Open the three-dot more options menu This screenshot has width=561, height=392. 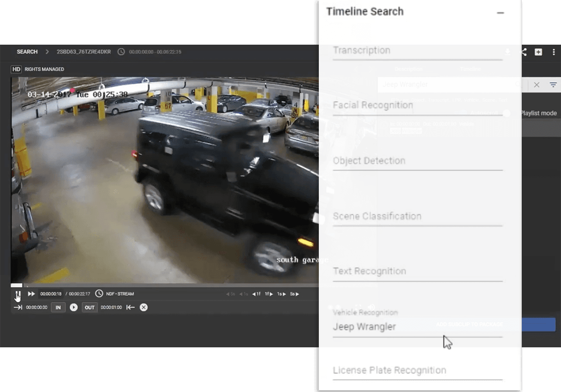click(x=554, y=52)
